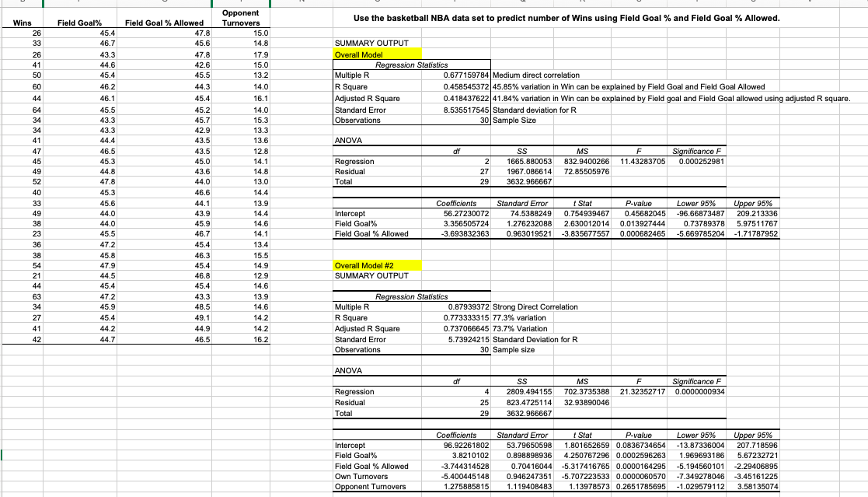This screenshot has height=497, width=868.
Task: Click Upper 95% value 209.213336
Action: coord(757,214)
